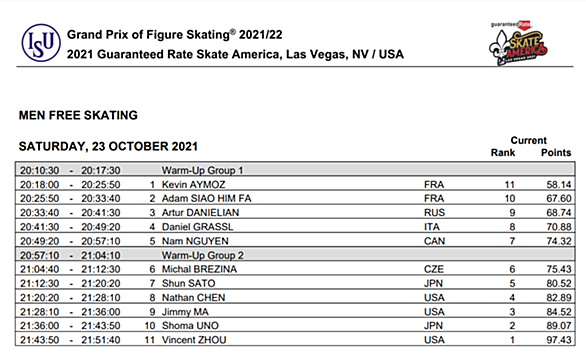Click Michal BREZINA's name

(199, 269)
